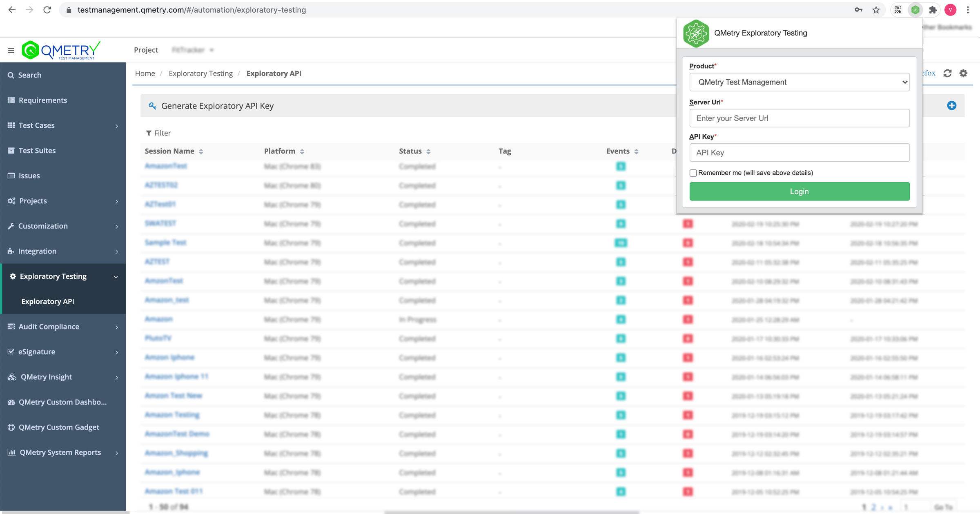Enable Remember me checkbox
Screen dimensions: 980x514
(x=693, y=173)
